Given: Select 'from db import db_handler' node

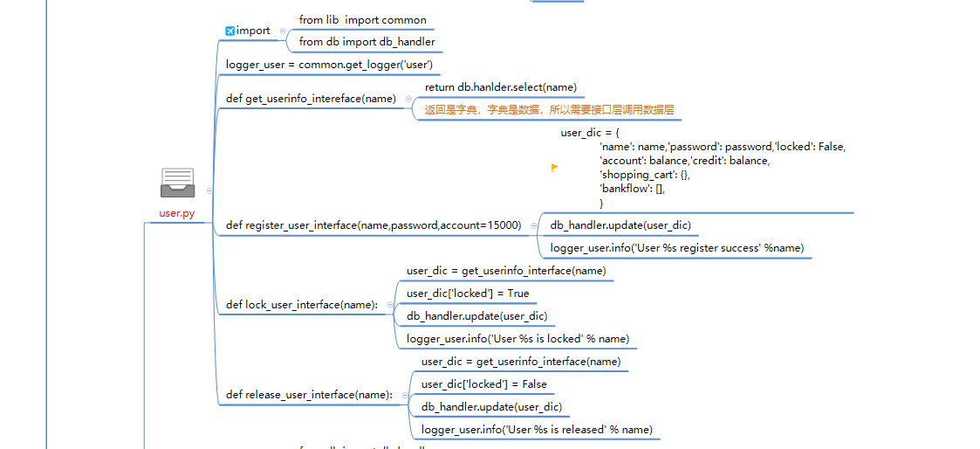Looking at the screenshot, I should (x=367, y=43).
